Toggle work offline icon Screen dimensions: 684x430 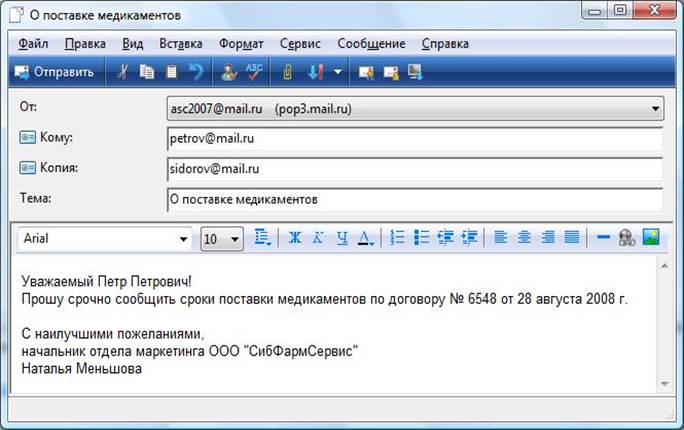(415, 72)
